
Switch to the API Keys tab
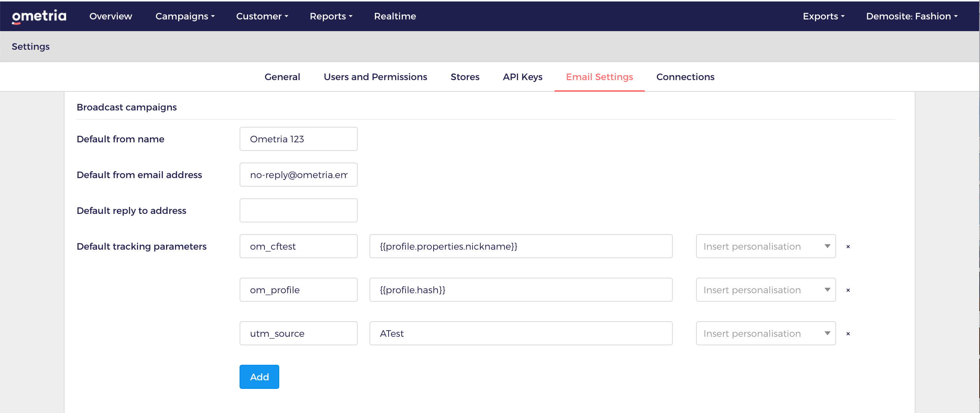pyautogui.click(x=522, y=77)
